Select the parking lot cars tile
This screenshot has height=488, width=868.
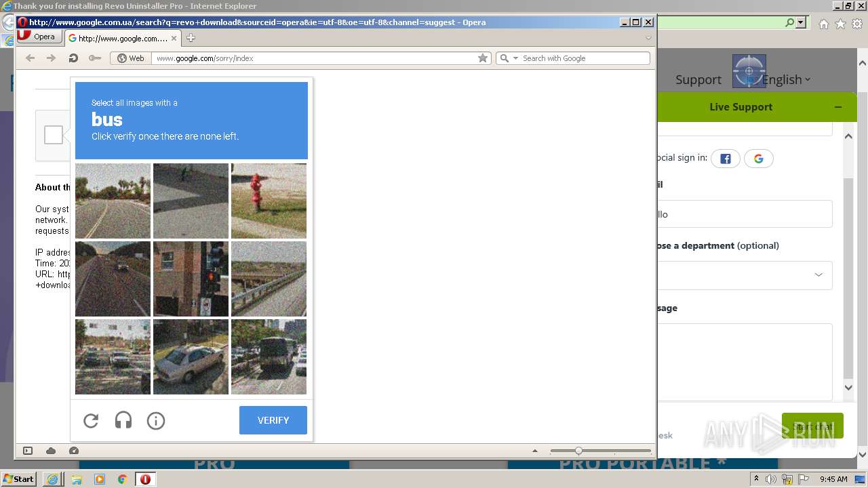click(x=113, y=357)
